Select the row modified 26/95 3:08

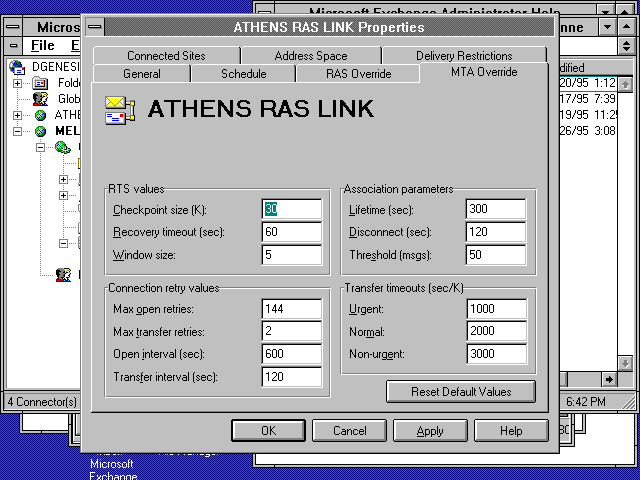point(587,131)
